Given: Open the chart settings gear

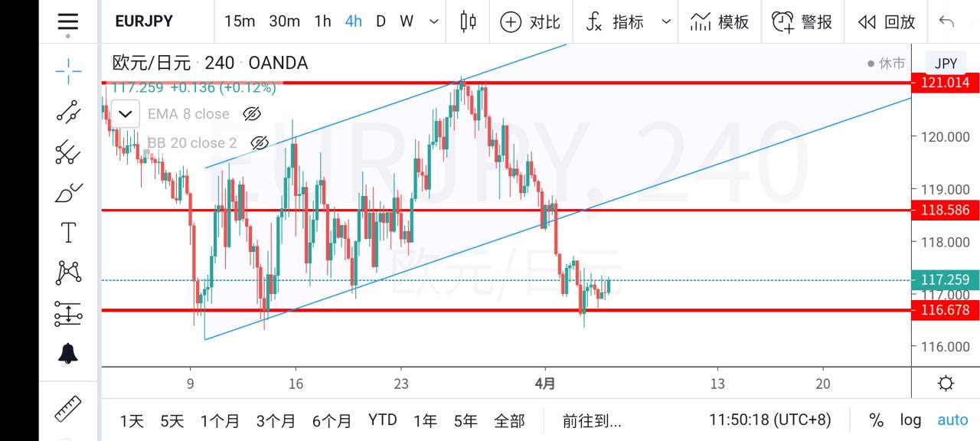Looking at the screenshot, I should pos(946,384).
